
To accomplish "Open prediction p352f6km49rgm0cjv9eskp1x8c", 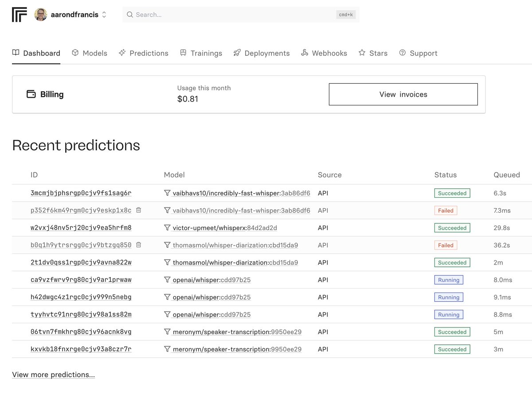I will point(81,211).
